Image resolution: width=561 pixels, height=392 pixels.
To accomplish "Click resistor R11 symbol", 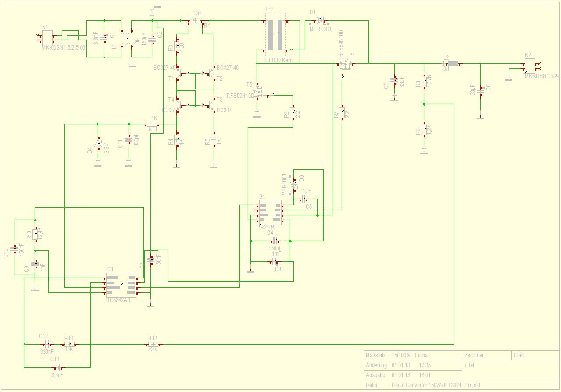I will 153,125.
